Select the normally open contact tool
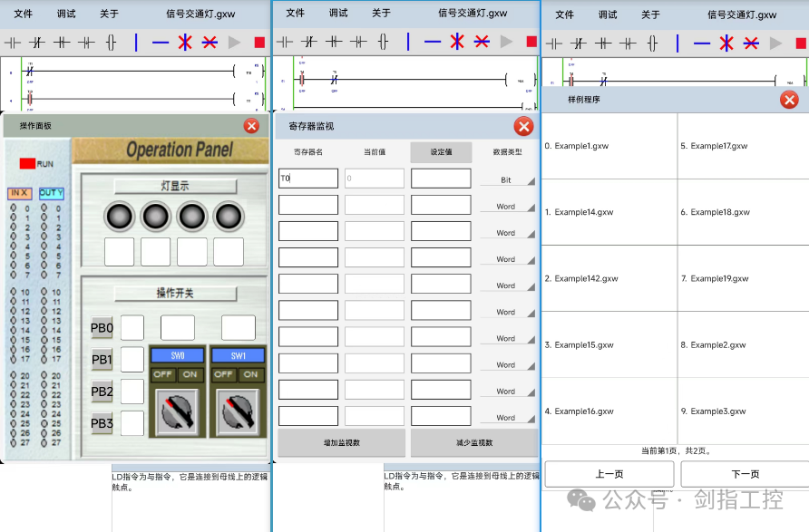This screenshot has height=532, width=809. click(x=12, y=42)
